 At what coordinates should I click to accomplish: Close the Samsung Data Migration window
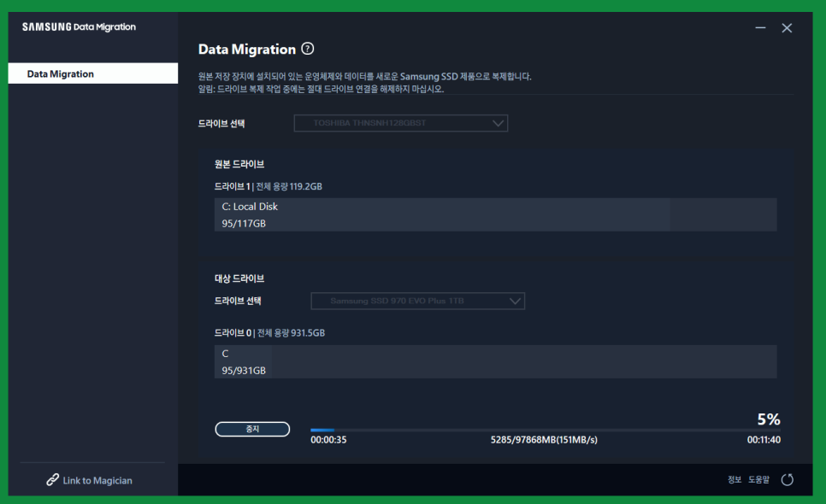pos(787,28)
